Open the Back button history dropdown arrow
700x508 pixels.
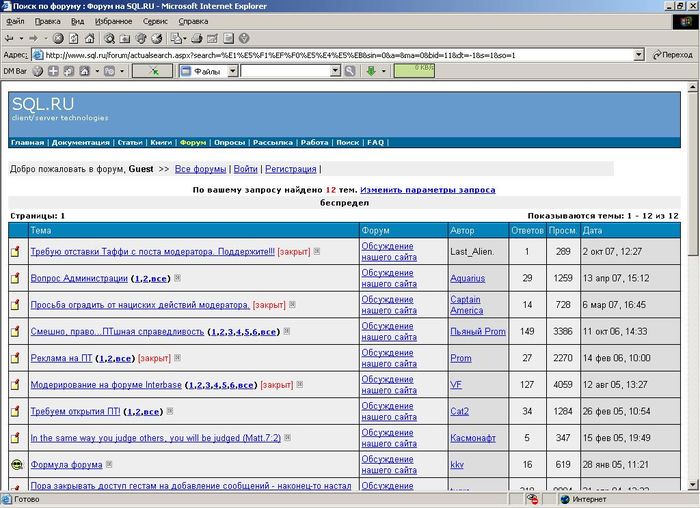21,38
